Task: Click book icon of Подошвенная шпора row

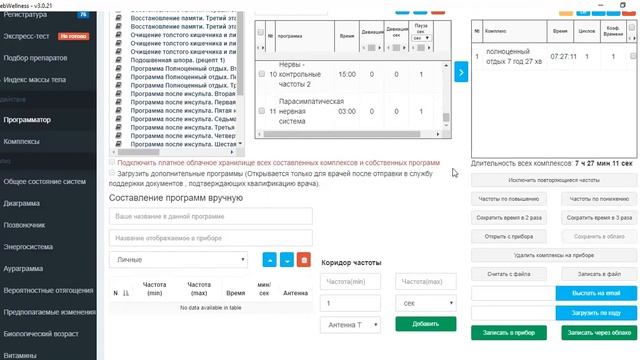Action: [x=118, y=60]
